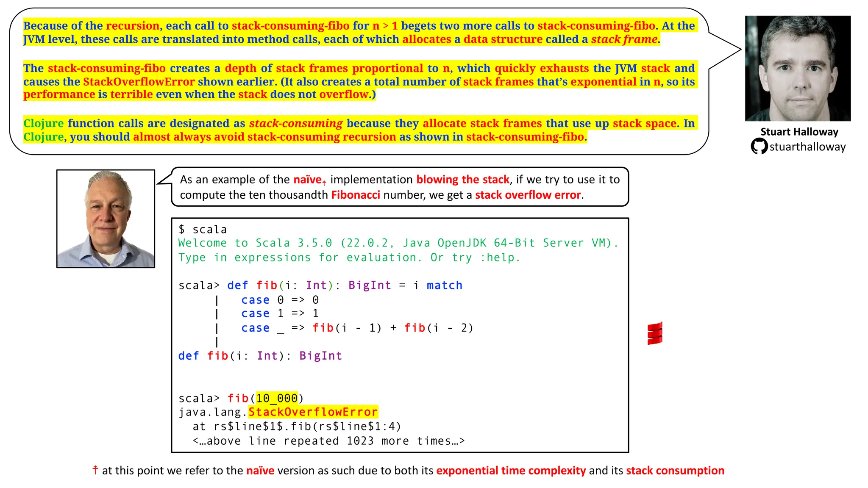Click the GitHub octocat icon beside stuarthalloway
Viewport: 868px width, 488px height.
(759, 147)
